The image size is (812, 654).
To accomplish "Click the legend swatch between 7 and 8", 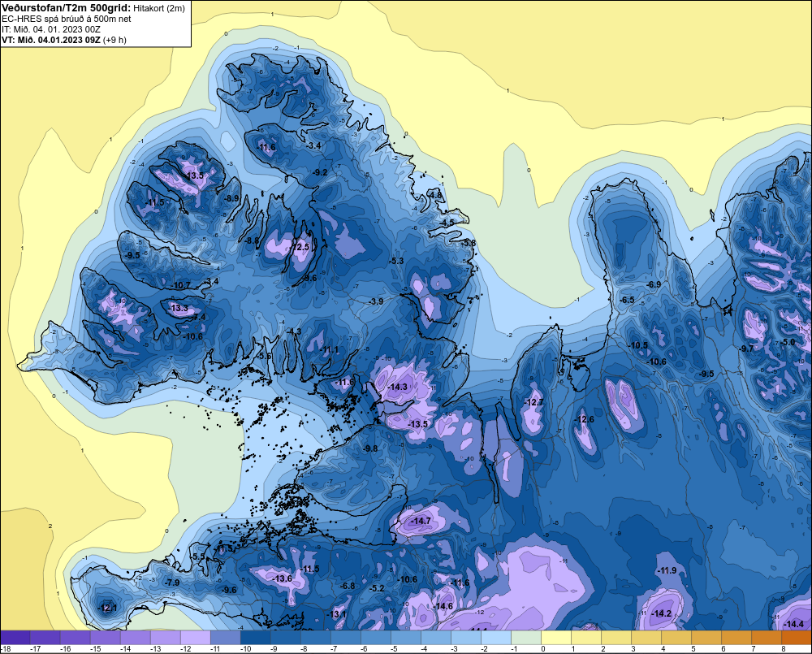I will (767, 637).
